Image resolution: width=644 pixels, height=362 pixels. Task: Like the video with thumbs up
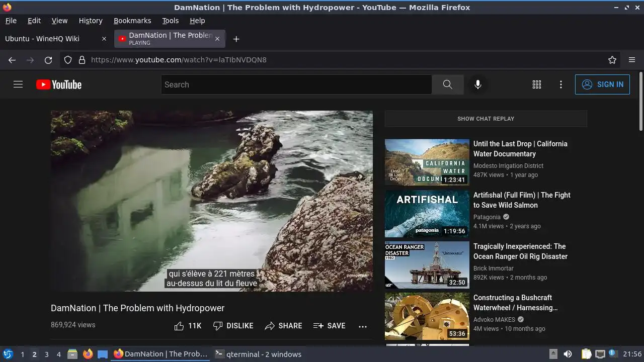point(188,326)
